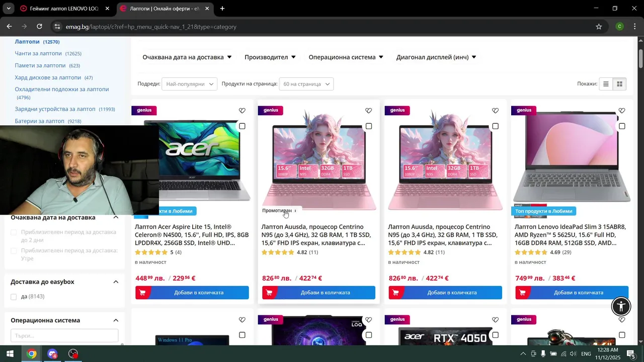Open Зарядни устройства за лаптоп category

pyautogui.click(x=55, y=109)
